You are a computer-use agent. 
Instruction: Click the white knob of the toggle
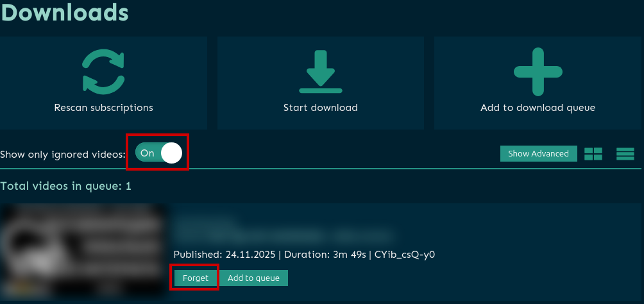click(171, 153)
